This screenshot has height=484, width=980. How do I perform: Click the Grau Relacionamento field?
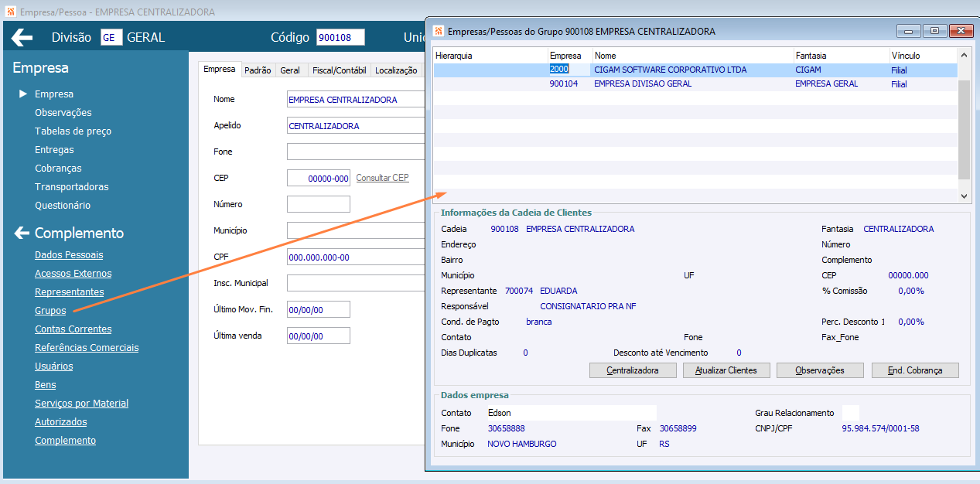850,413
